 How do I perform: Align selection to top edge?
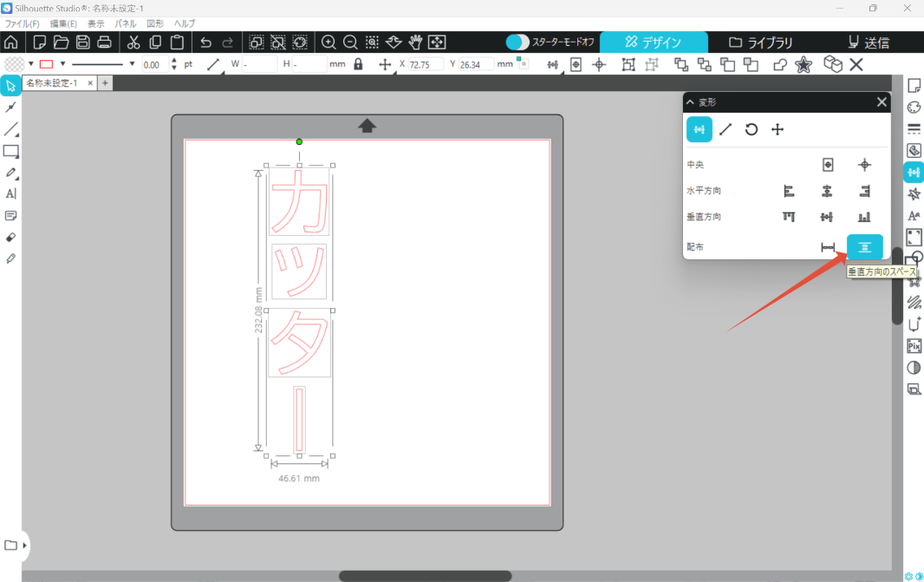point(789,217)
